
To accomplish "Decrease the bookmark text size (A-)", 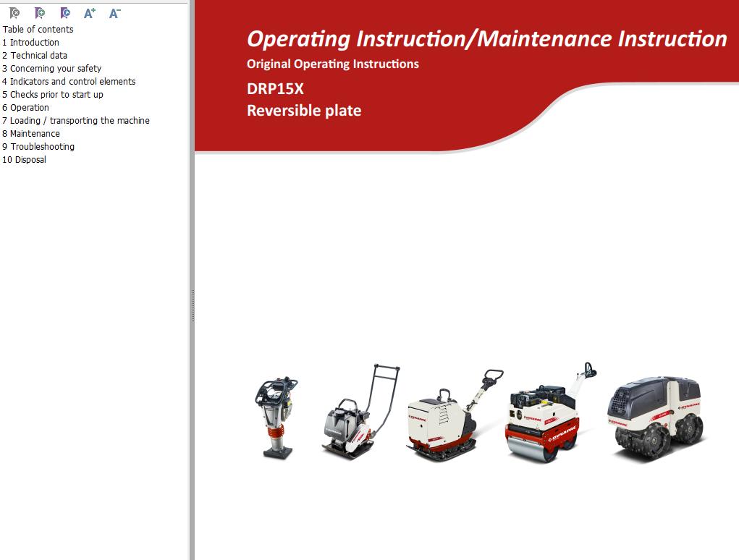I will tap(114, 13).
